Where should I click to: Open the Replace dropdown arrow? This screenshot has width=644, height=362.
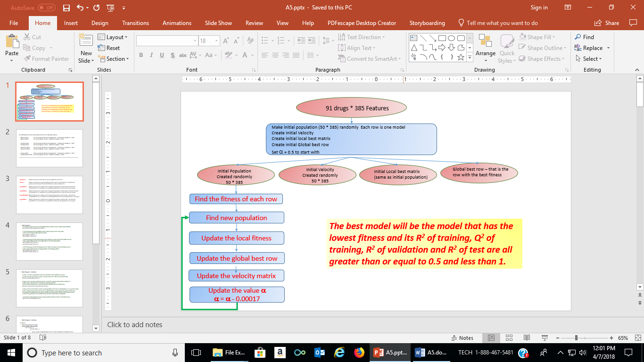point(608,48)
